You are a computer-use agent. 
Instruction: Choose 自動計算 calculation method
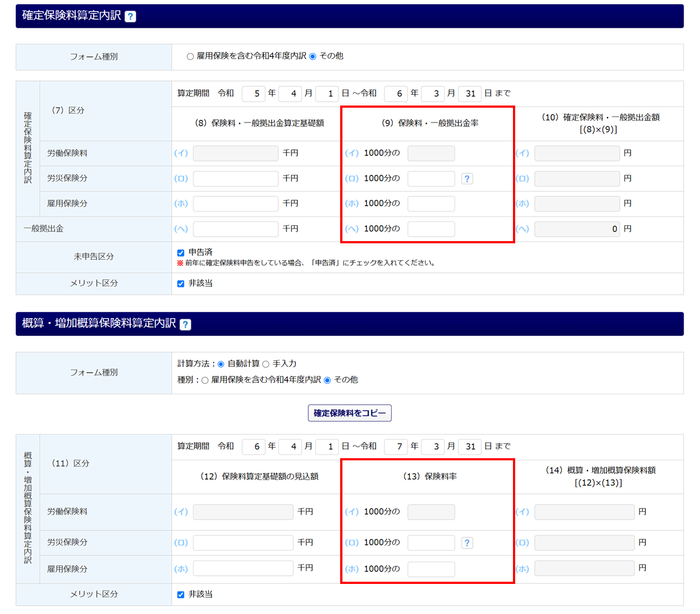[221, 364]
